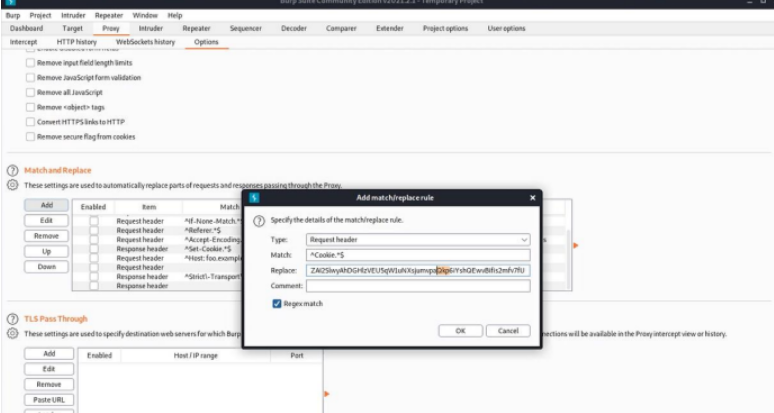The width and height of the screenshot is (774, 413).
Task: Open the Type dropdown showing Request header
Action: [x=418, y=240]
